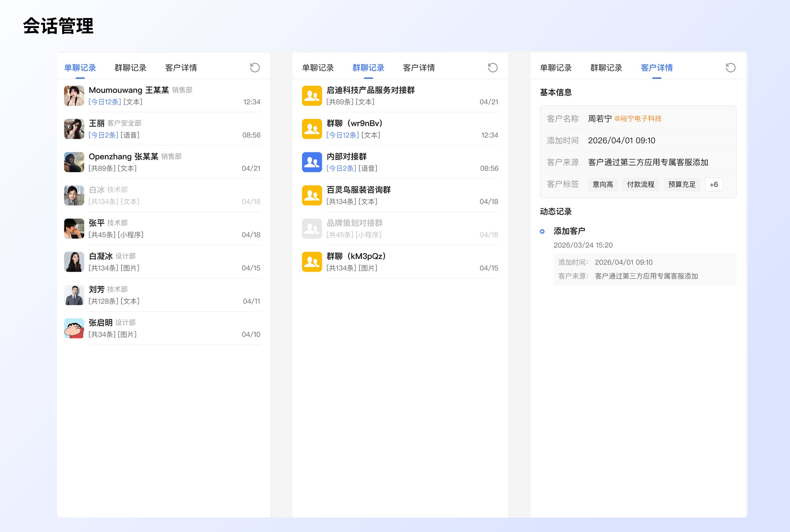Click 王丽's avatar photo
The height and width of the screenshot is (532, 790).
[x=74, y=129]
